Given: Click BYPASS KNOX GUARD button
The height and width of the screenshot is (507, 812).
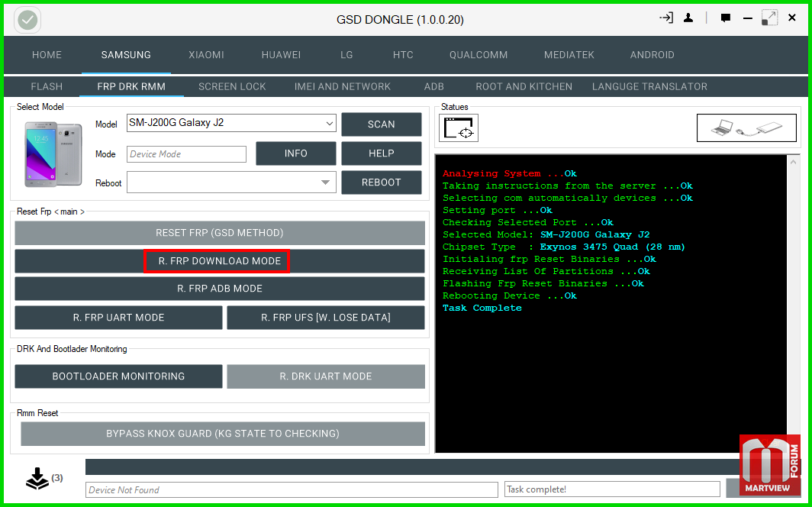Looking at the screenshot, I should (x=223, y=434).
